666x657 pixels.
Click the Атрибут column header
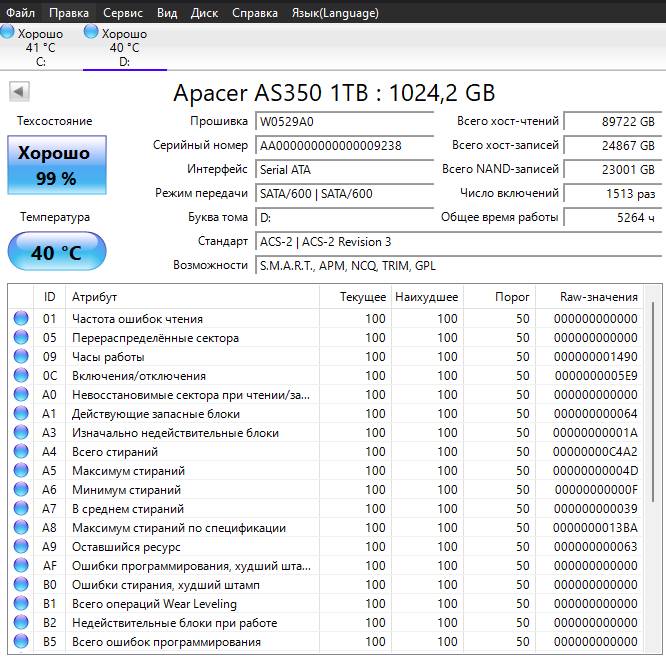[192, 297]
